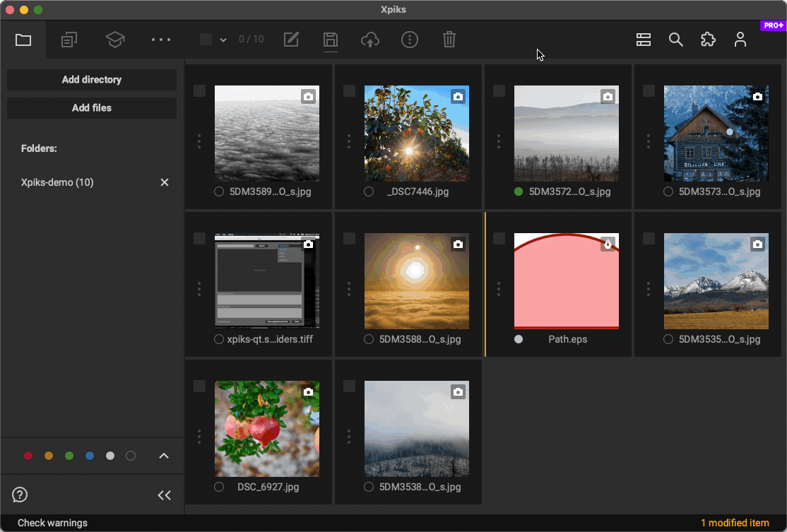Pick the red color label swatch
Viewport: 787px width, 532px height.
tap(28, 456)
